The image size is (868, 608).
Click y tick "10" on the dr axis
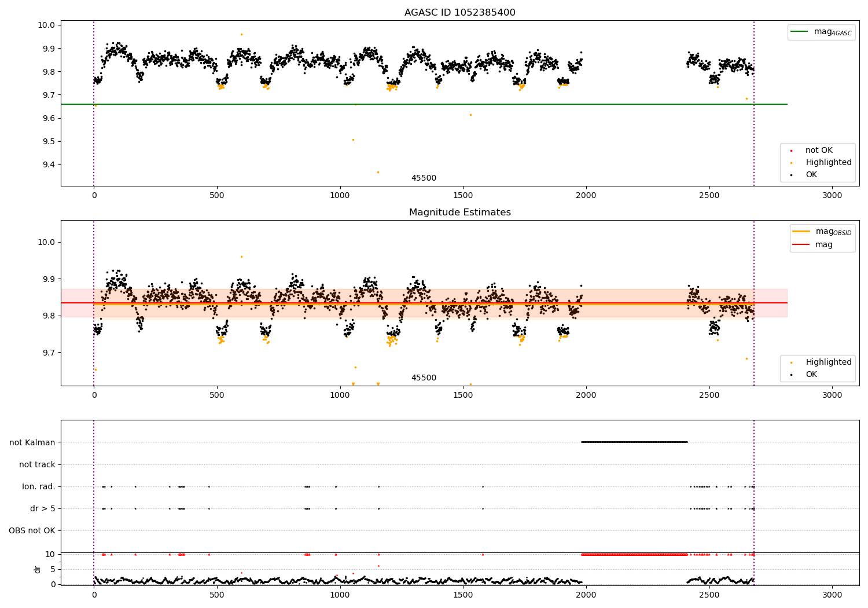point(50,554)
